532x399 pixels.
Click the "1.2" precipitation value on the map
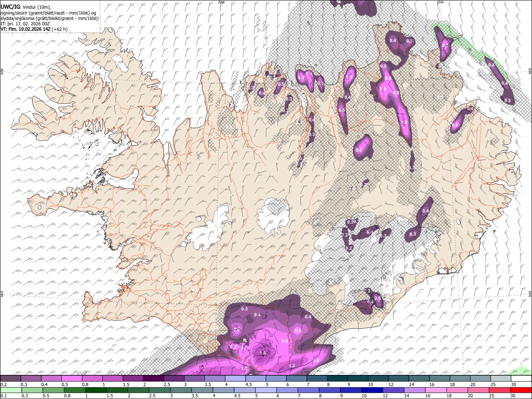coord(292,366)
